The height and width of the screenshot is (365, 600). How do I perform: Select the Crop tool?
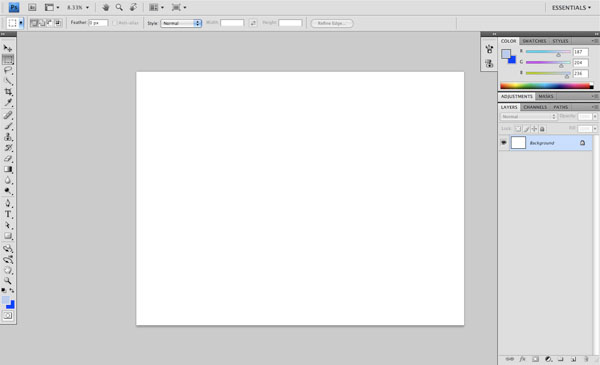click(x=8, y=92)
